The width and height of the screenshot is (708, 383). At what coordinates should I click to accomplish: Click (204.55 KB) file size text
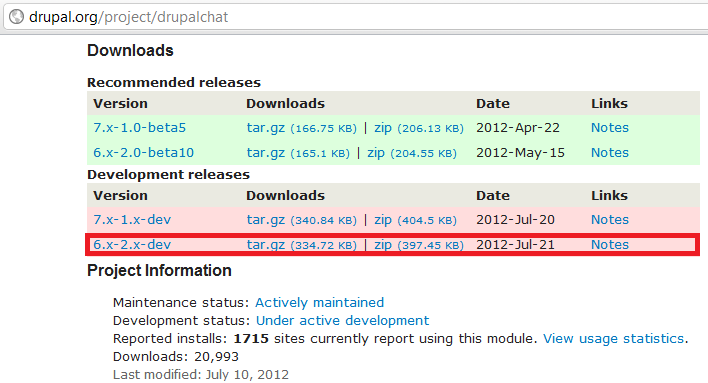[x=424, y=154]
